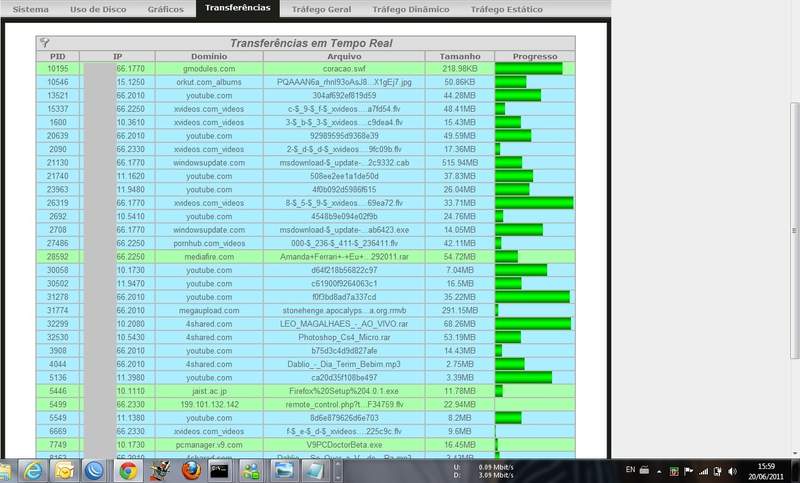The height and width of the screenshot is (483, 800).
Task: Click orkut.com_albums domain cell
Action: pos(209,82)
